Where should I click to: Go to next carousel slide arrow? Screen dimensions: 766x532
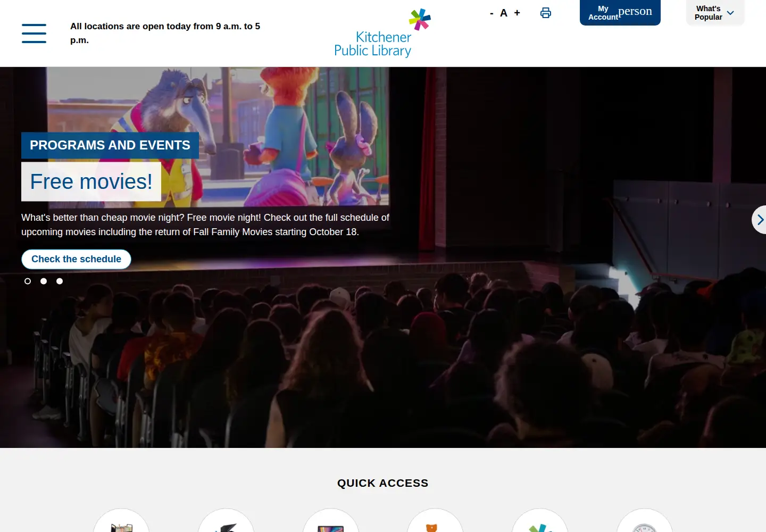point(759,220)
